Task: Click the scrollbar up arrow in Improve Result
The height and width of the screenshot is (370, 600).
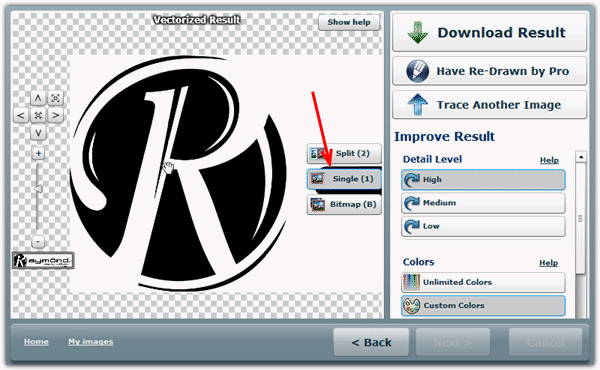Action: pos(581,157)
